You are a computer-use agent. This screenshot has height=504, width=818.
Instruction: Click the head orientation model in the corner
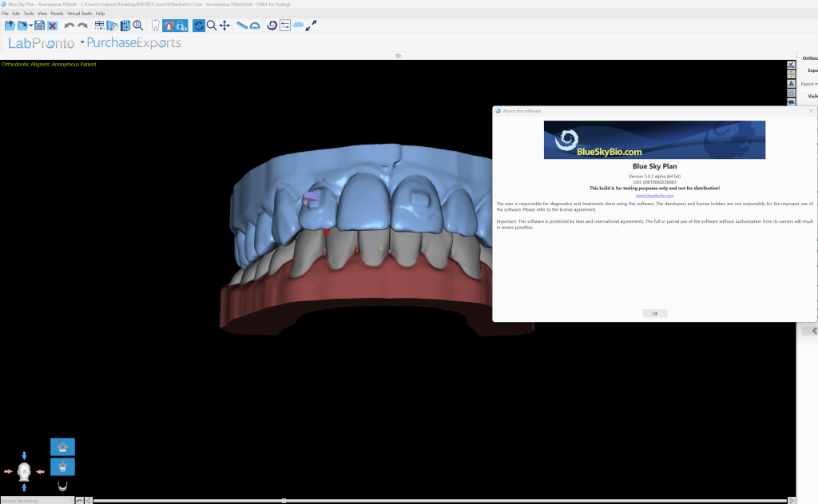24,471
